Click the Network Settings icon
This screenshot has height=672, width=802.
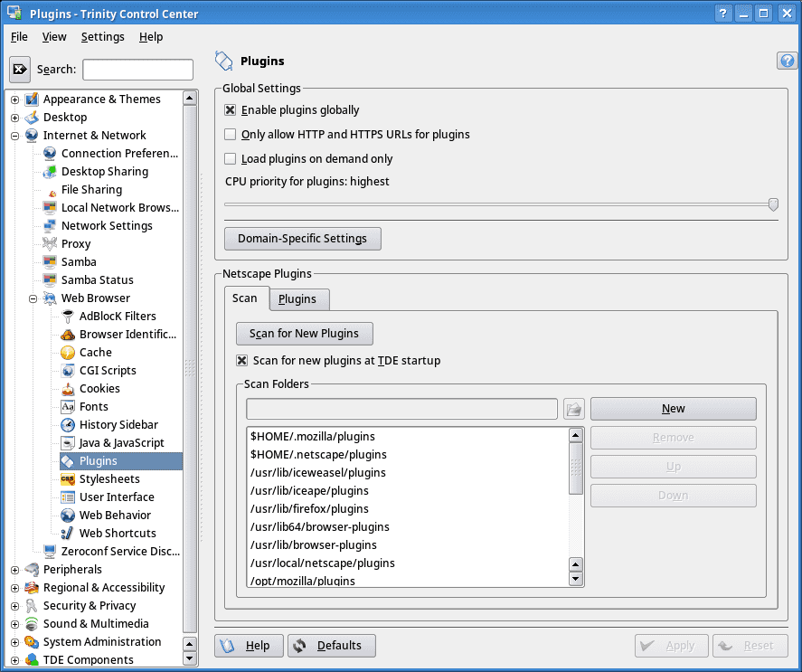pyautogui.click(x=50, y=226)
